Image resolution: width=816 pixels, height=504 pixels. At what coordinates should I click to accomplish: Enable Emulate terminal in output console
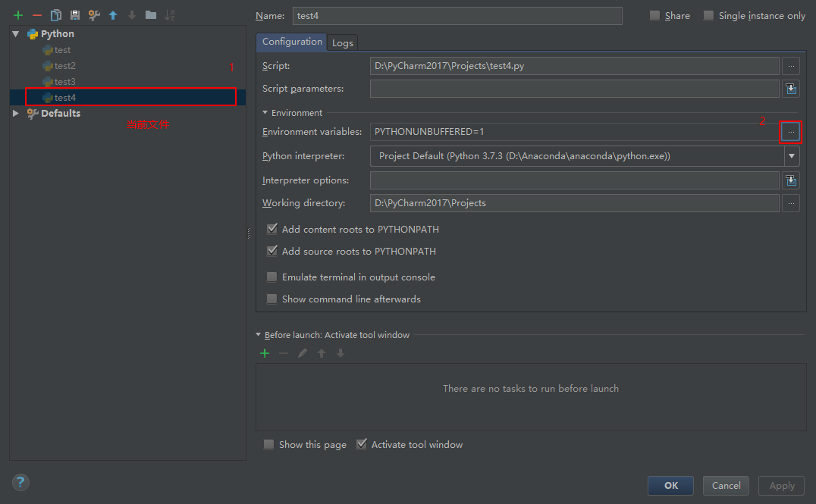(x=271, y=277)
